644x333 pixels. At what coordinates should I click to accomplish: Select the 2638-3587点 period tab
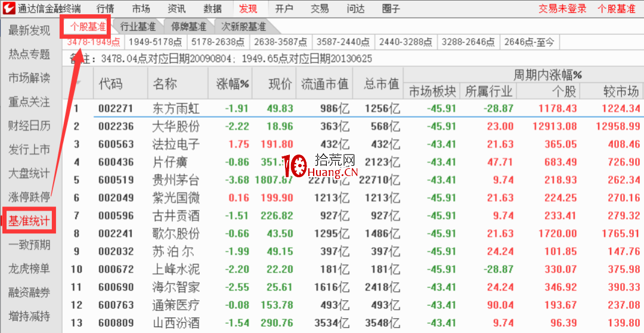tap(280, 42)
